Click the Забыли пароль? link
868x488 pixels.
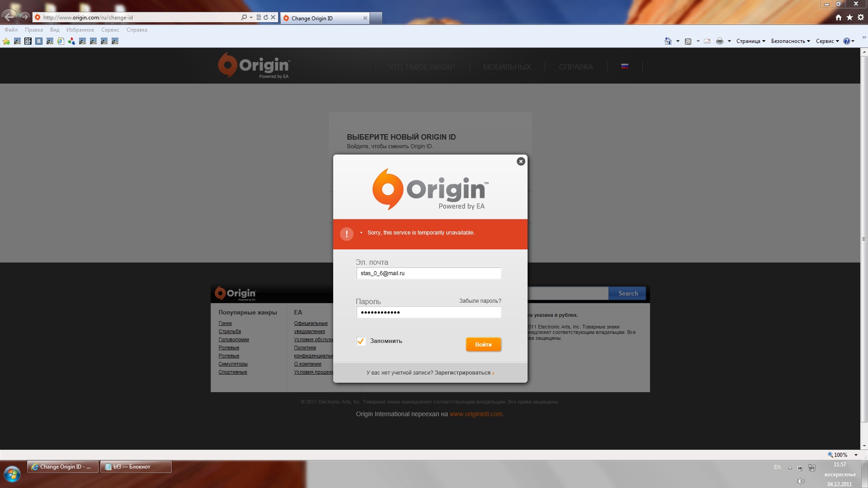[480, 301]
